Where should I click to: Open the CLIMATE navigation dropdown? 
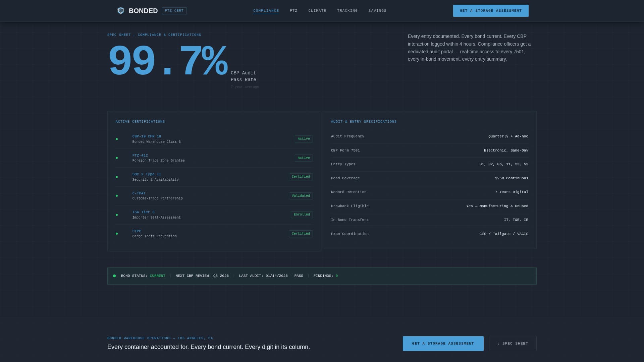tap(317, 10)
